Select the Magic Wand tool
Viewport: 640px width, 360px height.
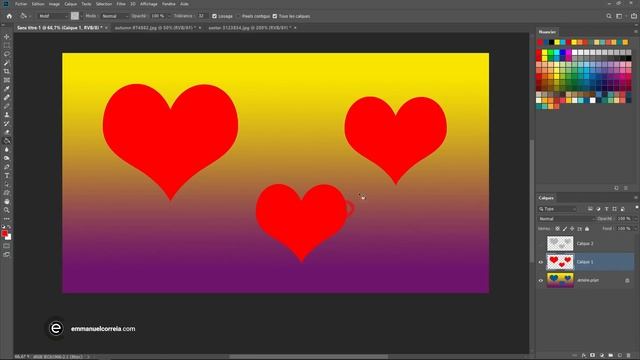[x=7, y=63]
